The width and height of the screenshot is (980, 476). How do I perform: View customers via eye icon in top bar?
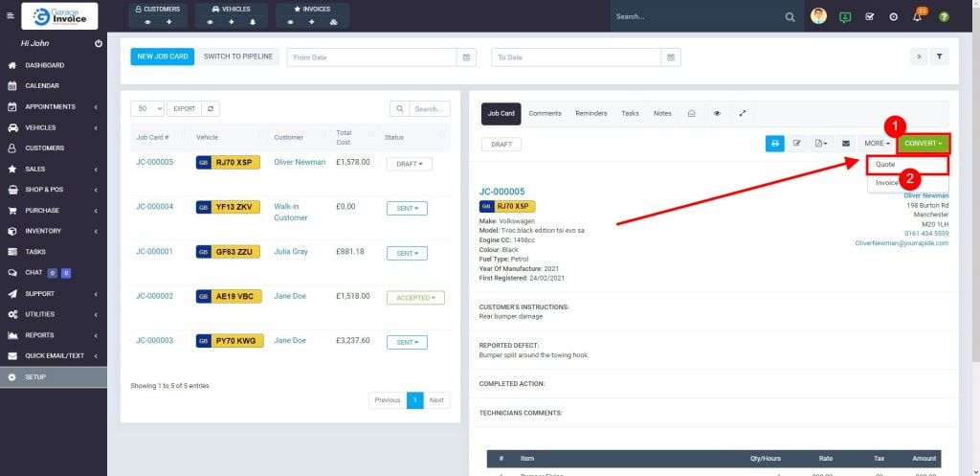click(147, 21)
